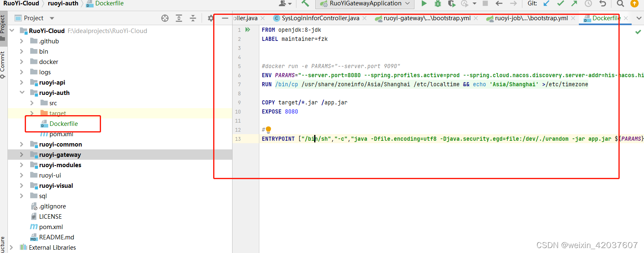Close the ruoyi-gateway bootstrap.yml tab

[x=476, y=18]
